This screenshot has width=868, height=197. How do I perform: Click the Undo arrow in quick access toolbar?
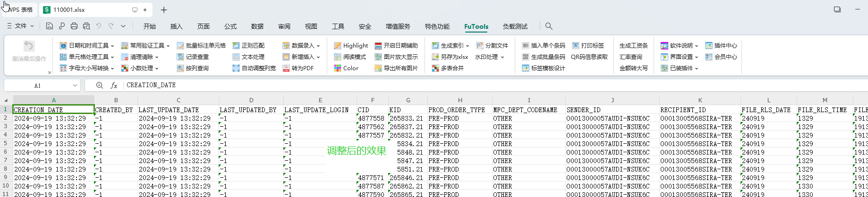pyautogui.click(x=99, y=26)
